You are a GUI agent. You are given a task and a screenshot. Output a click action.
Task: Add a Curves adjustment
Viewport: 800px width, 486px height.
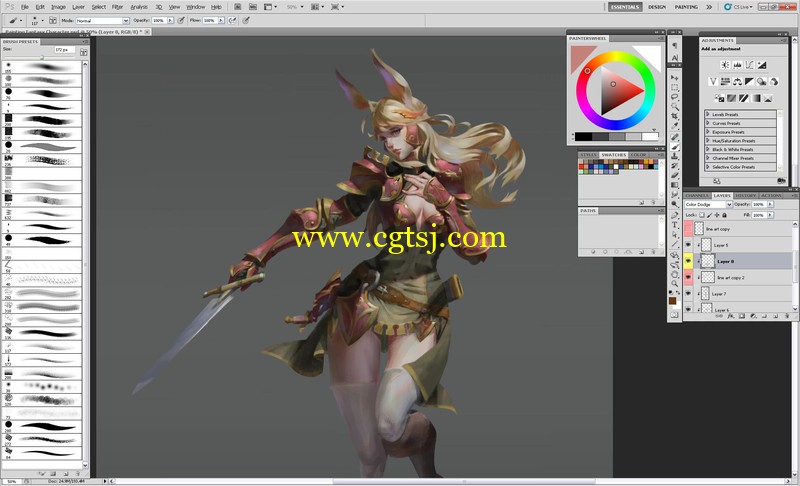749,65
